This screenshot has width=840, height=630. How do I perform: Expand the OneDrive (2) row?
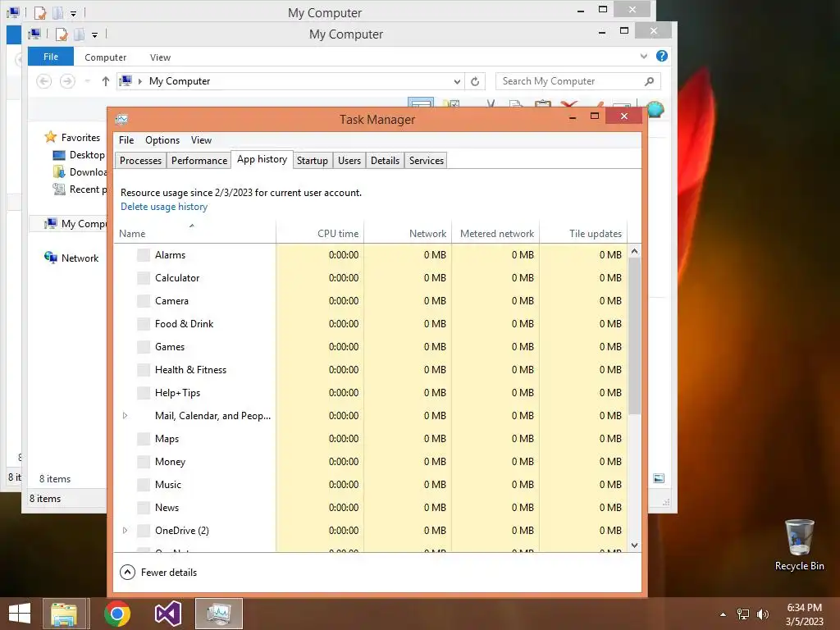click(x=125, y=531)
